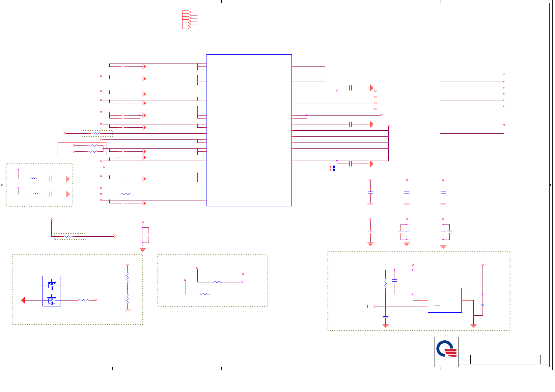Select the lower resistor inside the red rectangle
555x392 pixels.
pyautogui.click(x=93, y=151)
